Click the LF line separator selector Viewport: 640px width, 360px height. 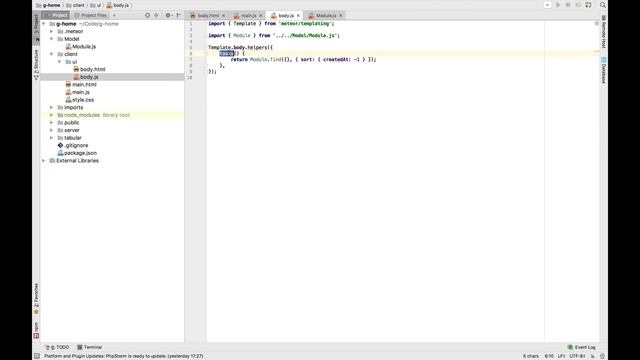tap(561, 356)
